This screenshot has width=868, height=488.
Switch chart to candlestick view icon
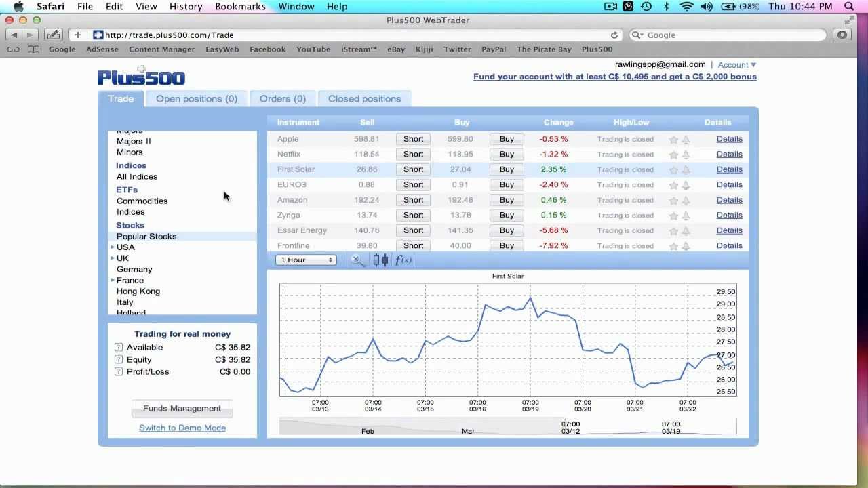380,260
